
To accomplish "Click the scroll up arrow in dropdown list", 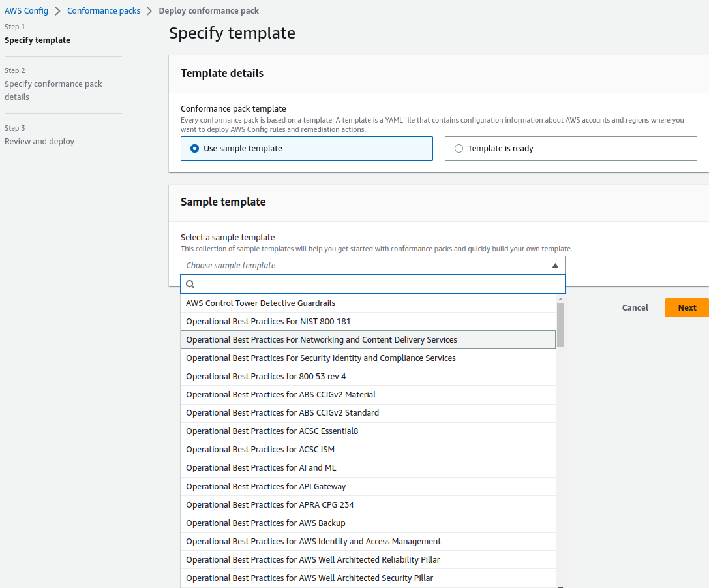I will point(560,300).
